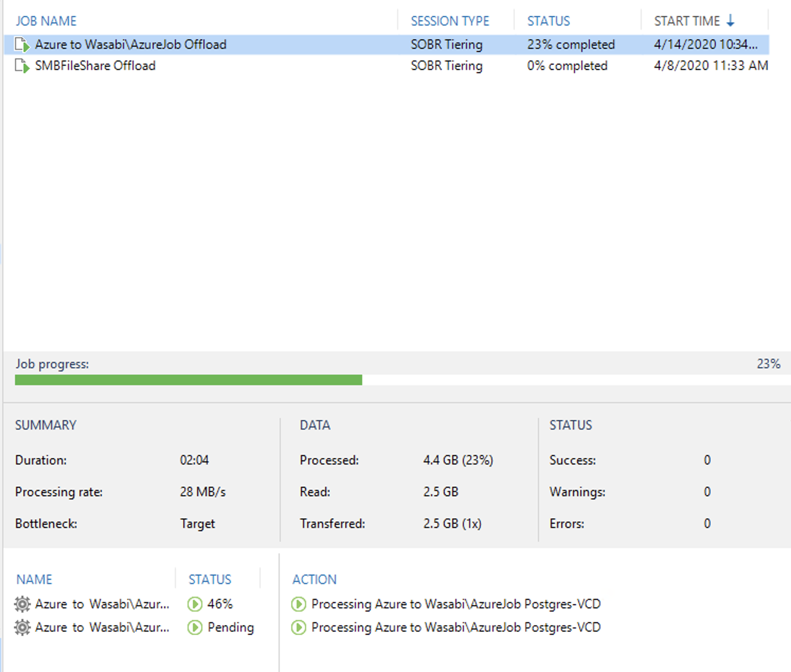The width and height of the screenshot is (791, 672).
Task: Click the SMBFileShare Offload job icon
Action: (x=22, y=66)
